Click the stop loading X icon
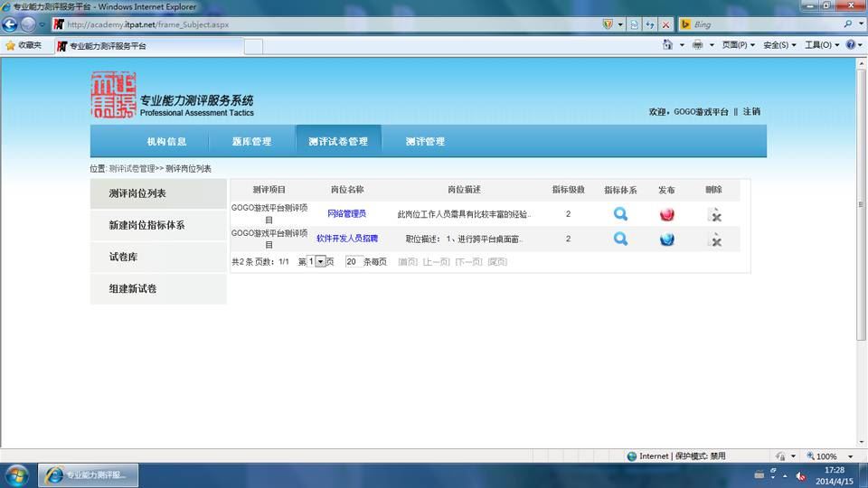The height and width of the screenshot is (488, 868). 666,24
